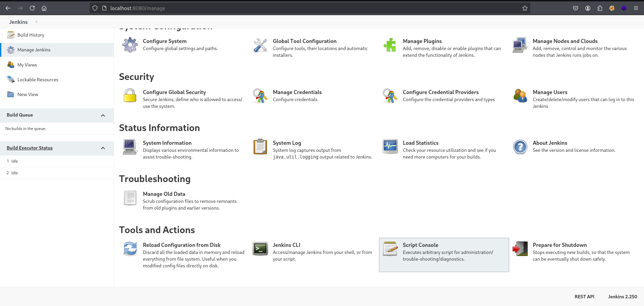Open the Manage Plugins link

[422, 41]
